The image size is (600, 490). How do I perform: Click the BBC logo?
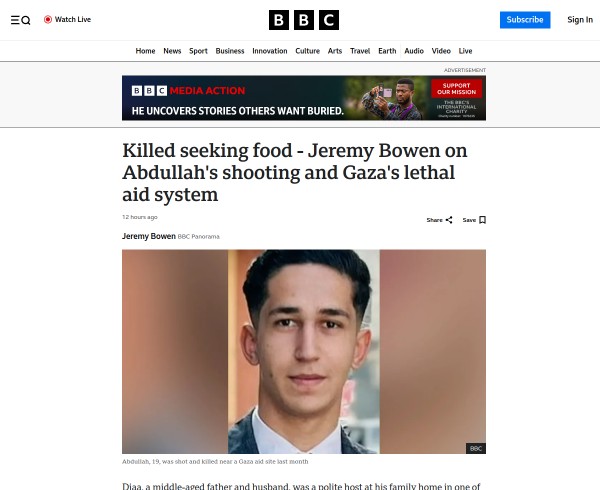click(x=304, y=20)
